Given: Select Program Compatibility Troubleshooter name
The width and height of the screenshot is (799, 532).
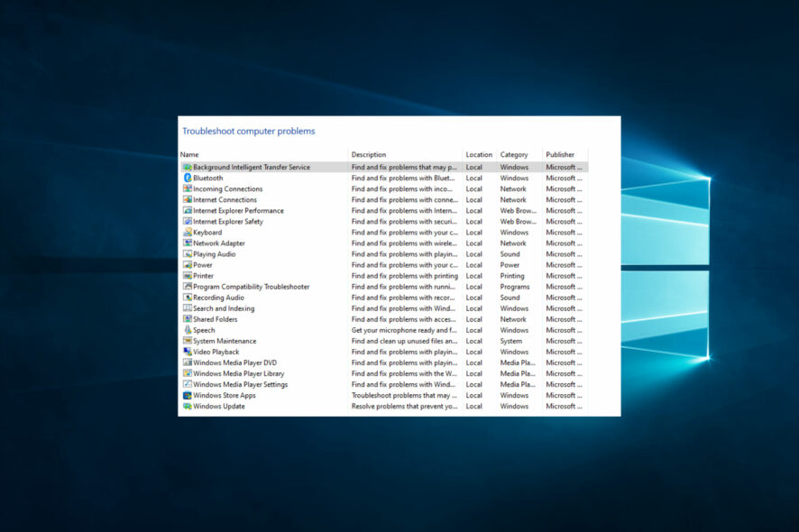Looking at the screenshot, I should [252, 287].
